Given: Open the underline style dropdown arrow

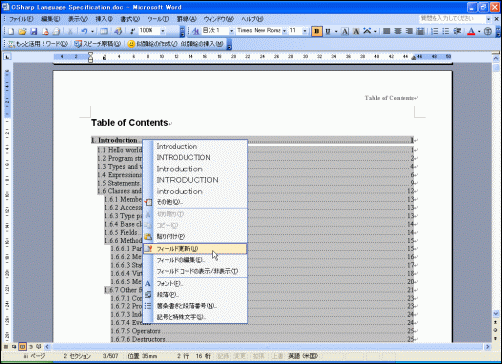Looking at the screenshot, I should point(336,31).
